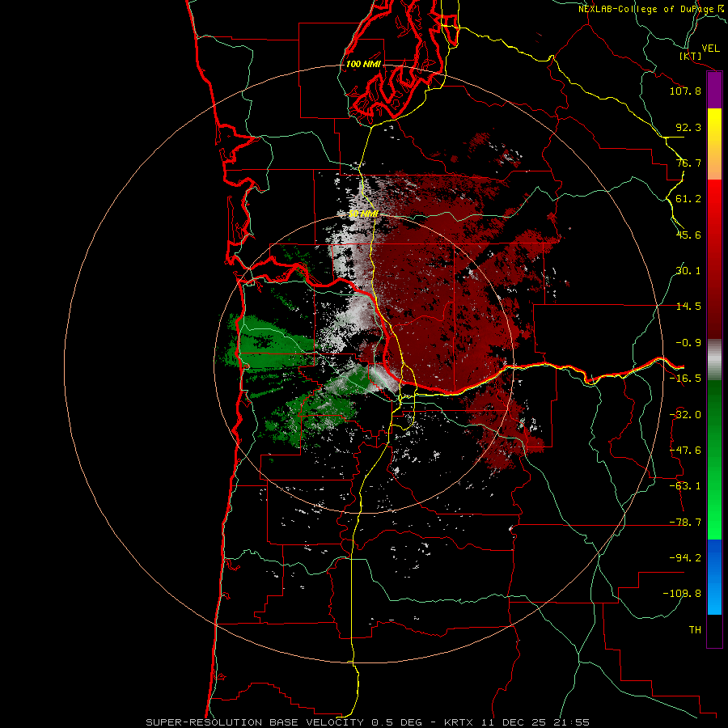Image resolution: width=728 pixels, height=728 pixels.
Task: Click the [KT] units label
Action: 691,56
